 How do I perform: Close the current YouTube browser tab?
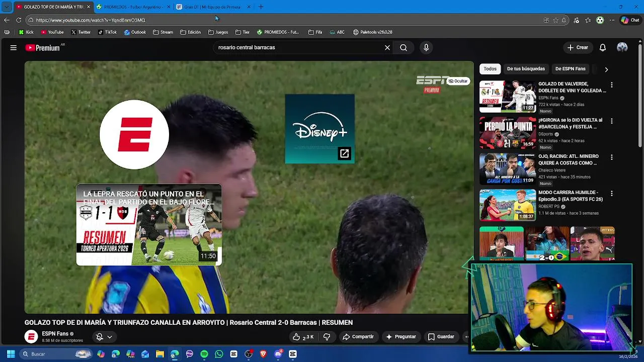pos(89,7)
